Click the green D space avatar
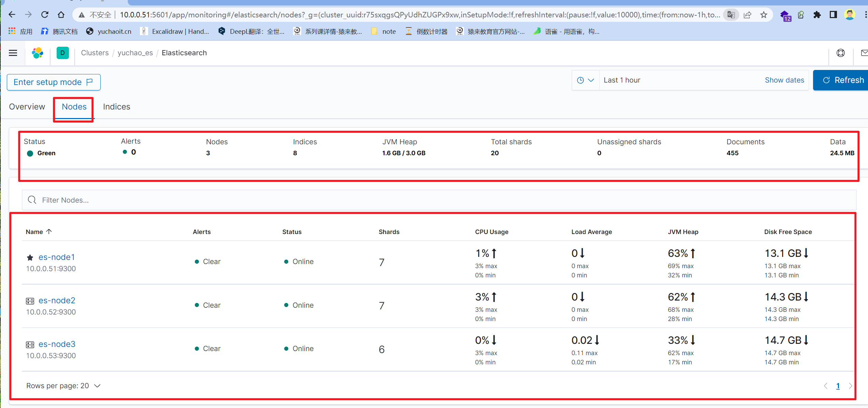This screenshot has height=408, width=868. pyautogui.click(x=62, y=53)
